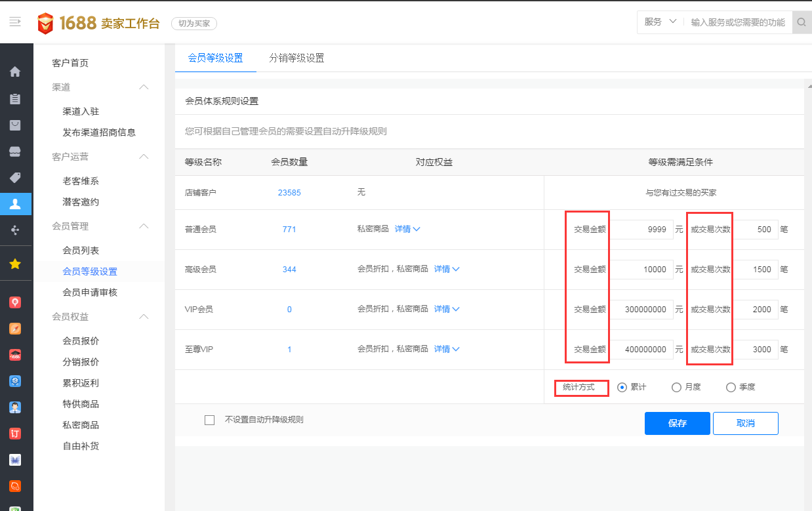Screen dimensions: 812x511
Task: Check the 不设置自动升降级规则 checkbox
Action: [x=210, y=420]
